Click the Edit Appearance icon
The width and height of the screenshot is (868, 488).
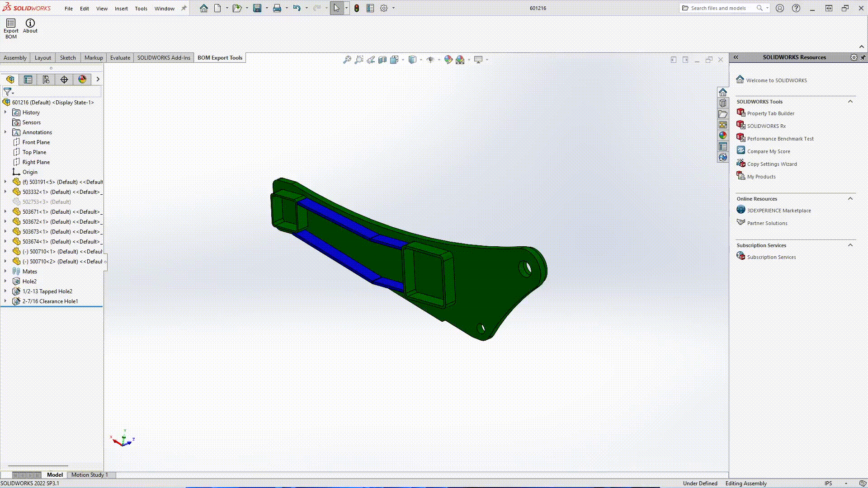click(448, 59)
